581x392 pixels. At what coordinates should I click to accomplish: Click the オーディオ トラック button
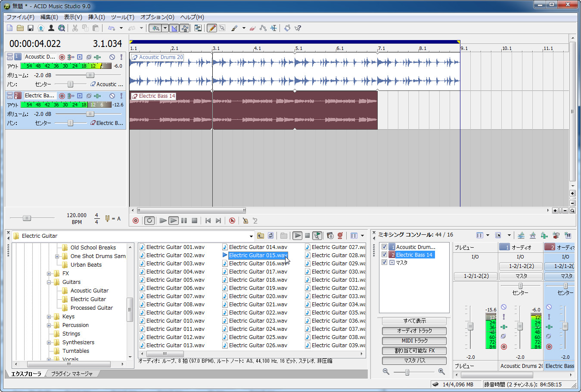pyautogui.click(x=414, y=331)
